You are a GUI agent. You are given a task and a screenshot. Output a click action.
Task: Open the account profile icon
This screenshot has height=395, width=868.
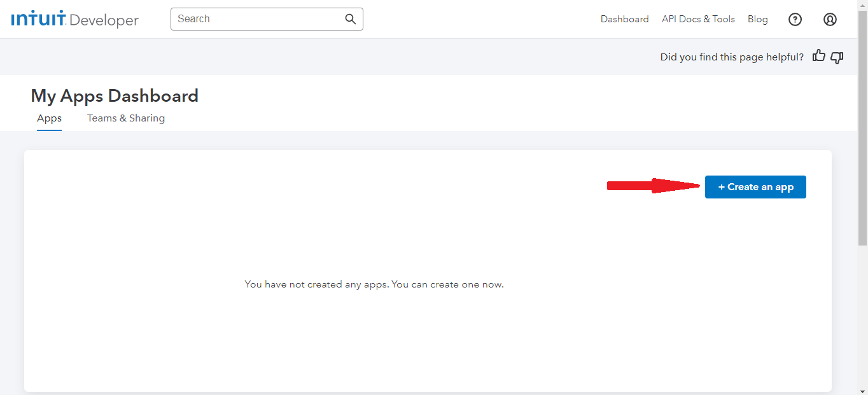[830, 20]
